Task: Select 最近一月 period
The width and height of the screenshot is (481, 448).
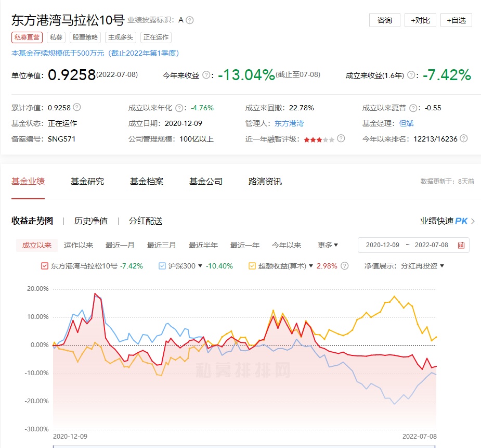Action: [x=120, y=245]
